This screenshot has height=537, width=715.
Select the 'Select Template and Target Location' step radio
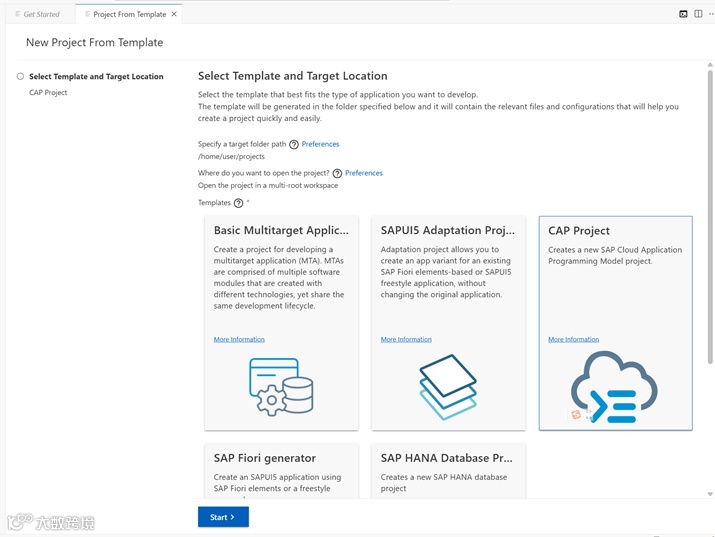click(20, 76)
